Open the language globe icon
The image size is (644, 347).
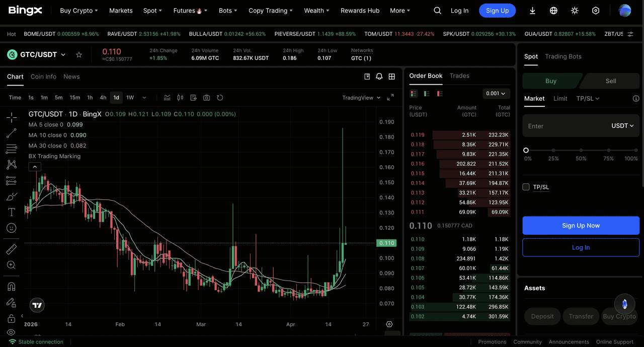[553, 11]
